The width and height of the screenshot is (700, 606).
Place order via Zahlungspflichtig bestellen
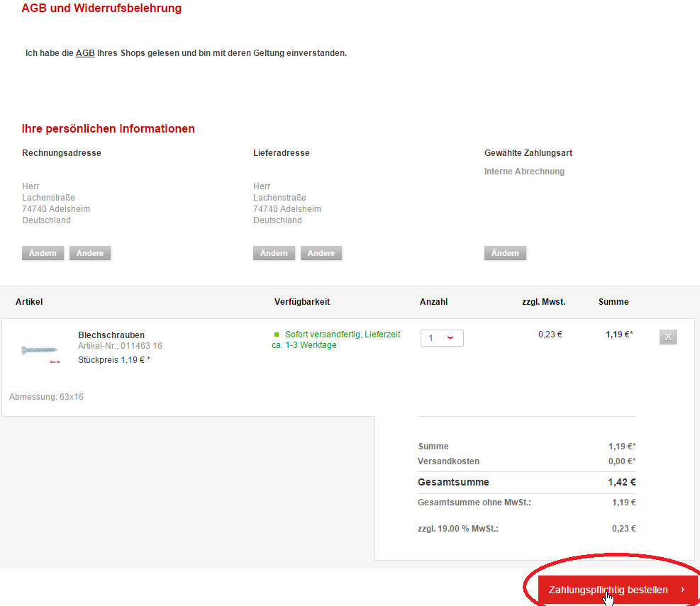tap(618, 590)
